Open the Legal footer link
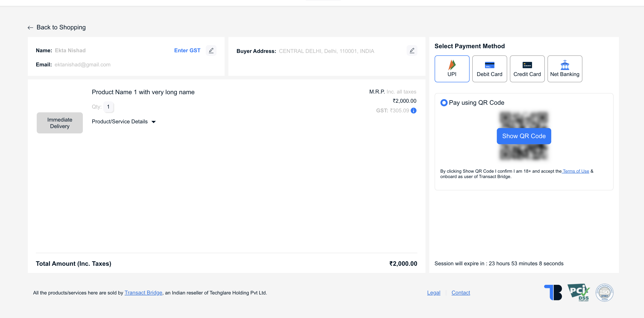Viewport: 644px width, 318px height. click(x=434, y=292)
